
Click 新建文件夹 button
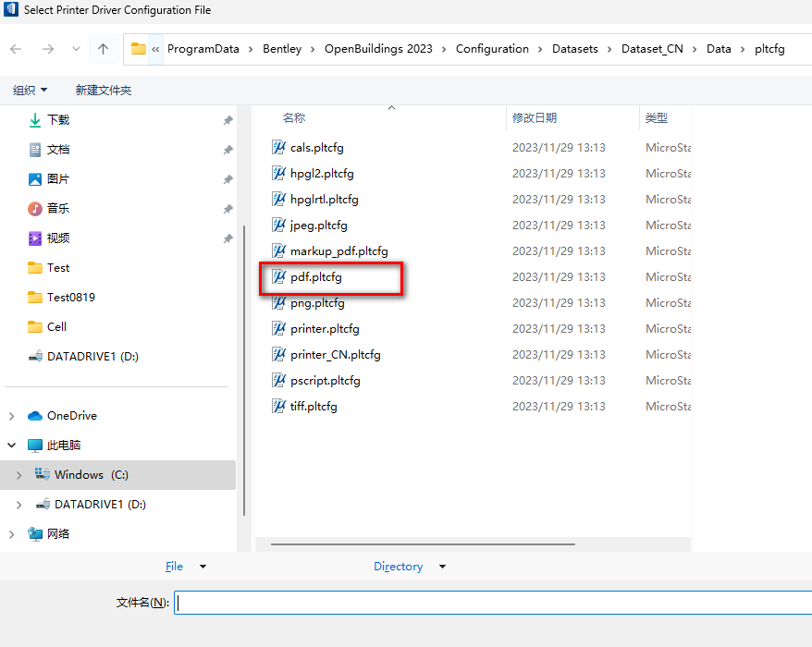click(x=103, y=90)
